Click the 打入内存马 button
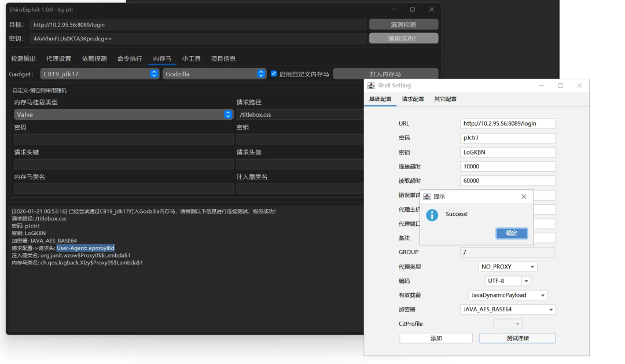Image resolution: width=625 pixels, height=364 pixels. [385, 73]
